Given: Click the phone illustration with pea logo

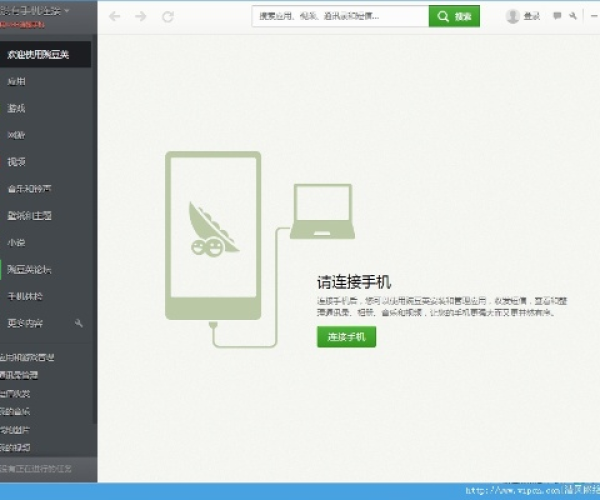Looking at the screenshot, I should coord(213,235).
